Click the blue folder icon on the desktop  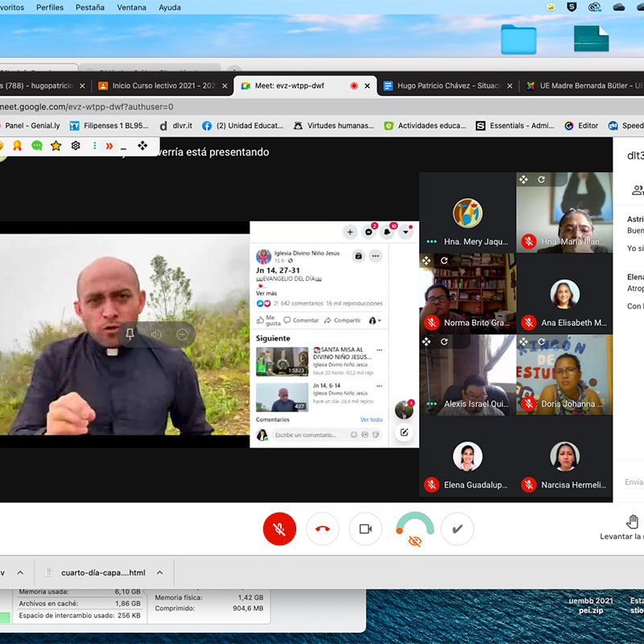click(x=518, y=39)
